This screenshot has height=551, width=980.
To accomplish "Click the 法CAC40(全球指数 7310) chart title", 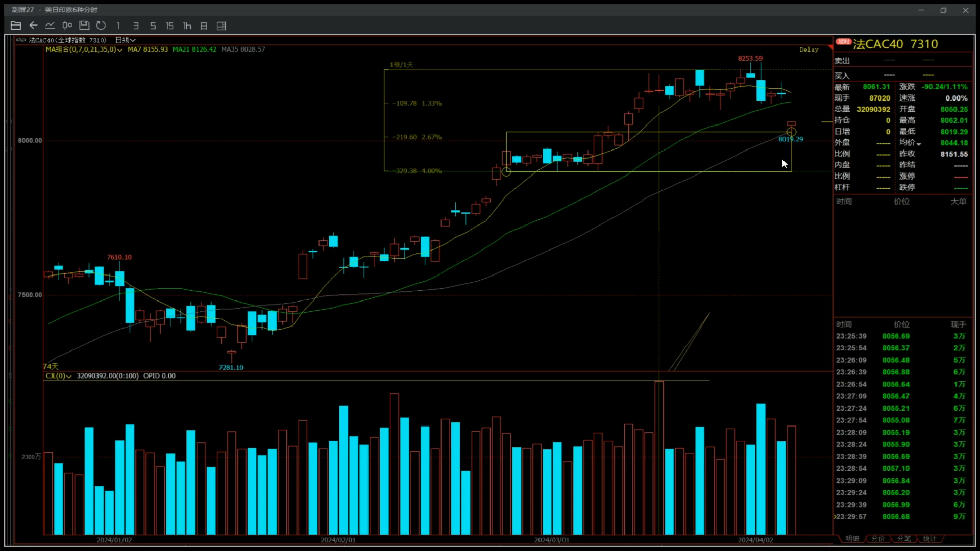I will [67, 40].
